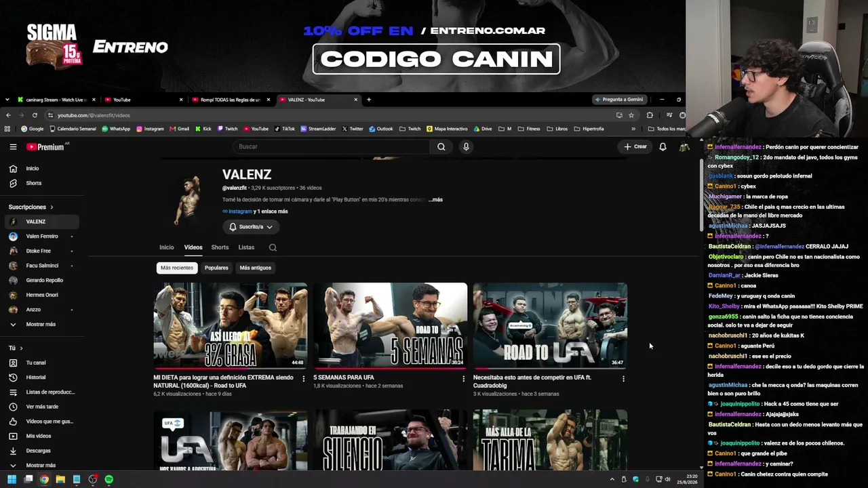Reload the page in Chrome
Screen dimensions: 868x488
click(x=35, y=115)
